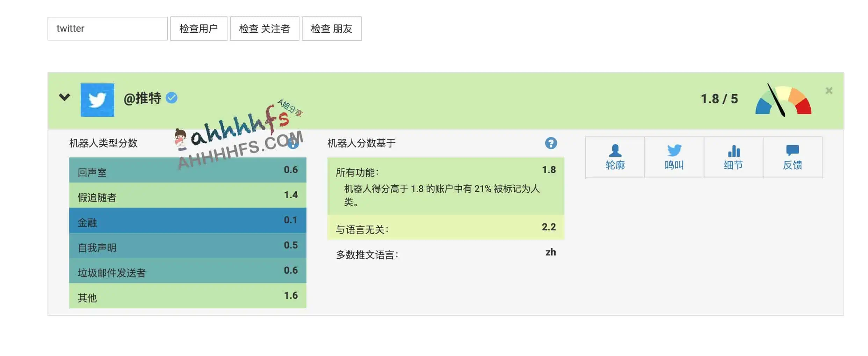Open the 细节 details panel

tap(733, 157)
